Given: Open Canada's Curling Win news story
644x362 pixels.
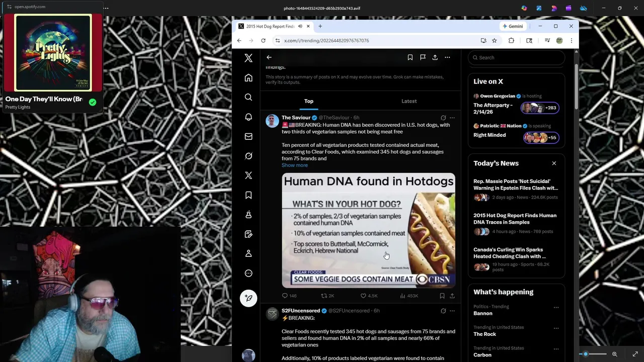Looking at the screenshot, I should 516,260.
